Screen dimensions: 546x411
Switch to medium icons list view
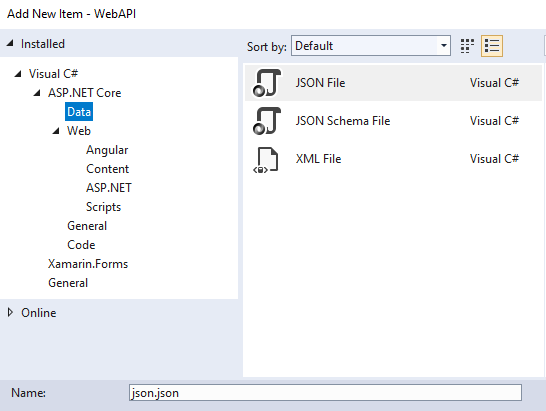pos(492,46)
